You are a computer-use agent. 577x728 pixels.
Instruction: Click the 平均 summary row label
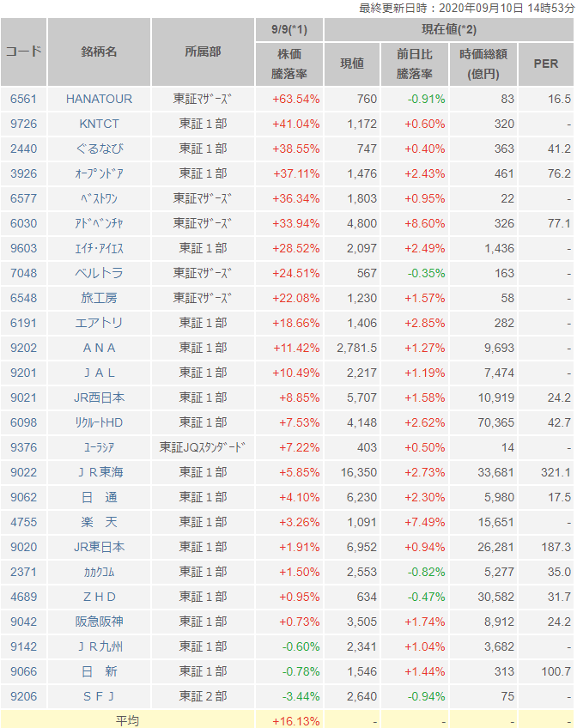coord(127,721)
